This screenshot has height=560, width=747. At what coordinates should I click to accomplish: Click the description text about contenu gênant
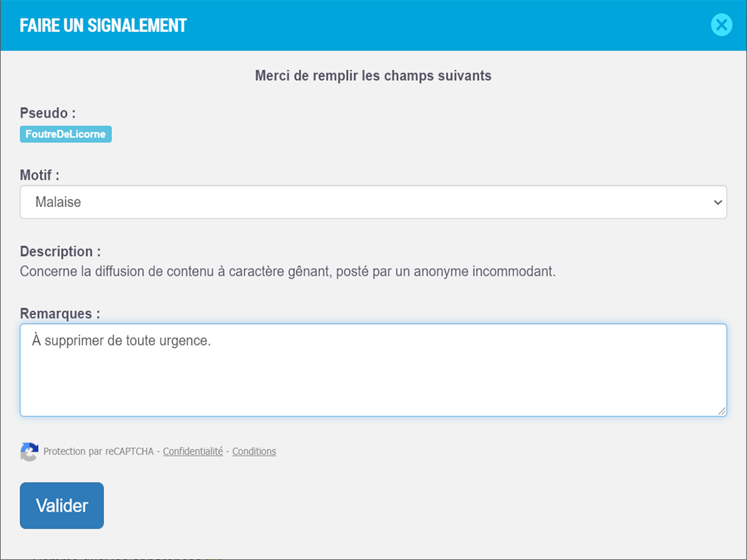coord(288,272)
